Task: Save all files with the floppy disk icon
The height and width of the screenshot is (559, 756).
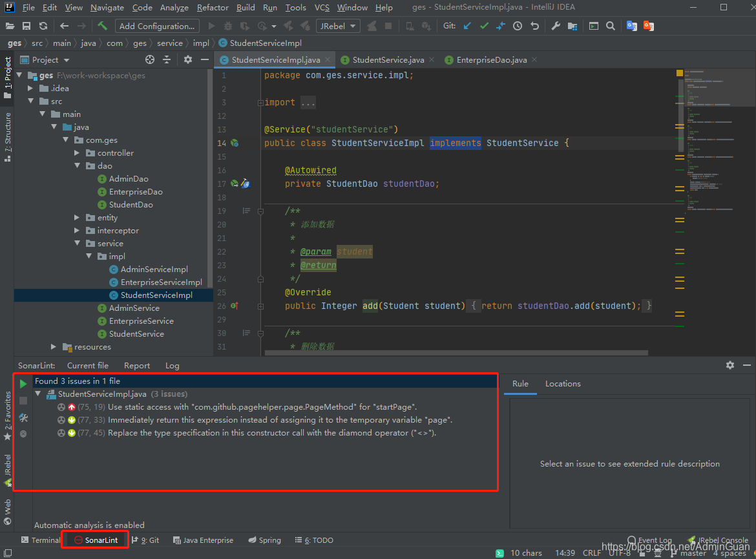Action: click(x=26, y=26)
